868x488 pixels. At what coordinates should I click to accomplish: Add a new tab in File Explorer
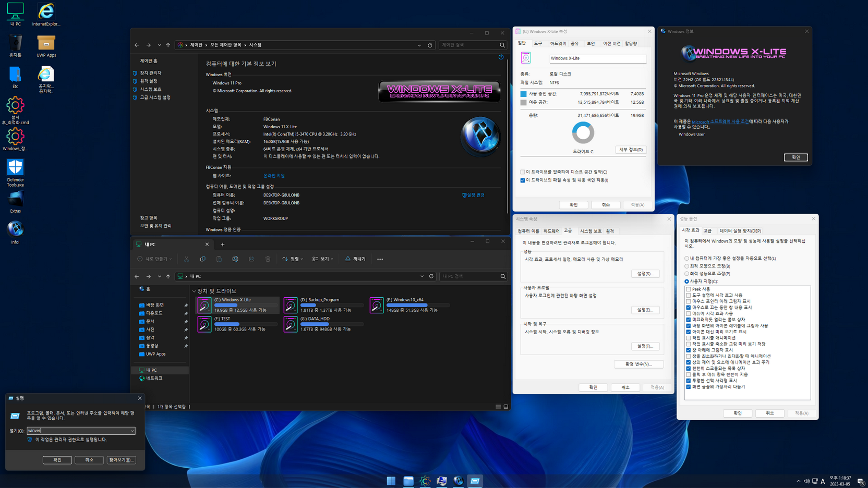(223, 245)
